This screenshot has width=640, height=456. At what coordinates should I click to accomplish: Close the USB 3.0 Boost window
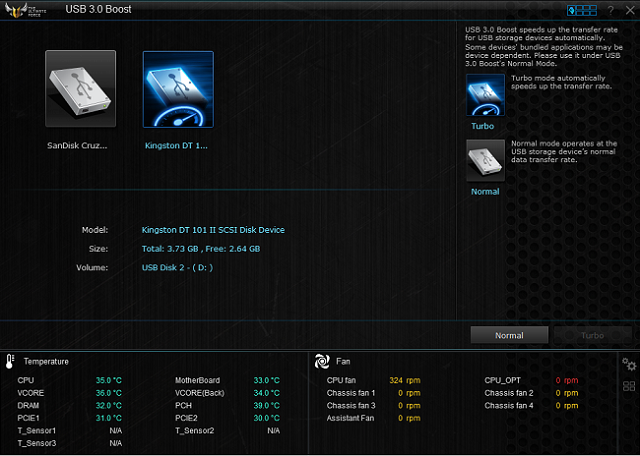[628, 10]
